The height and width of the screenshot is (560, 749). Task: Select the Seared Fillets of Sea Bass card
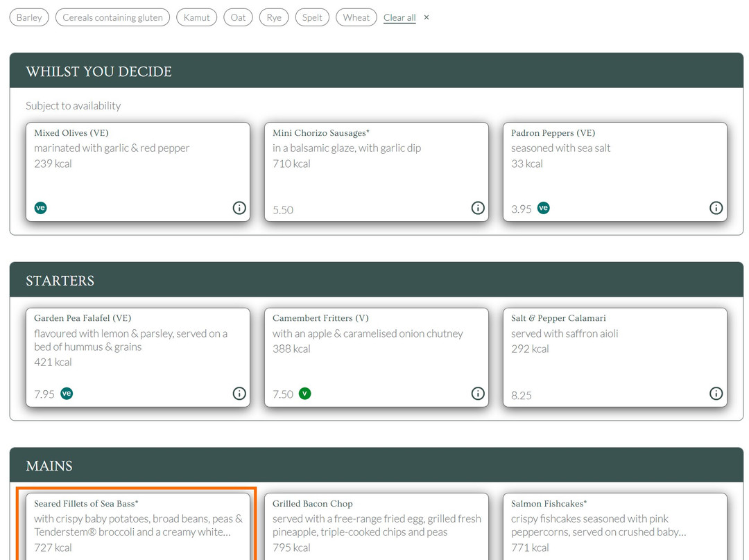[x=138, y=525]
